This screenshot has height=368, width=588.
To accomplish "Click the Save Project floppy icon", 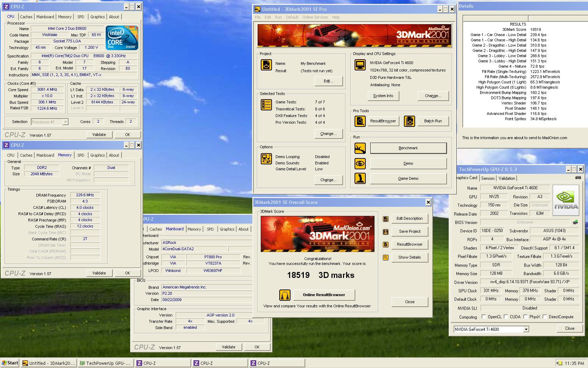I will (385, 232).
